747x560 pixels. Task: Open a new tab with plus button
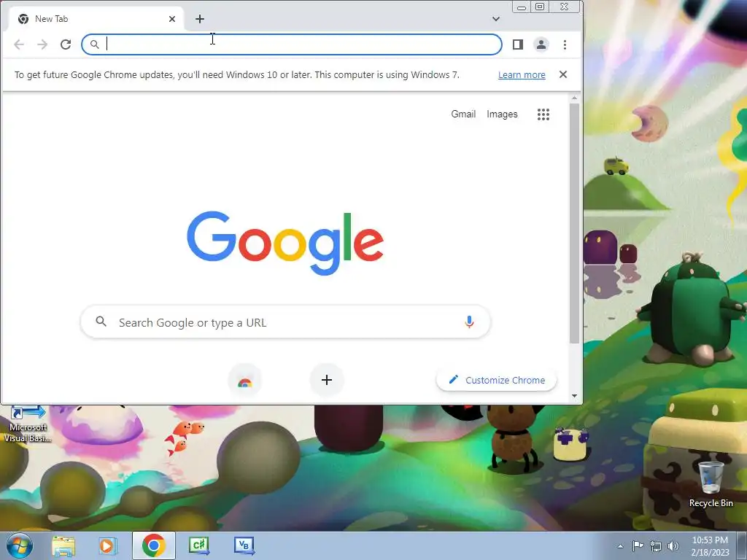click(x=200, y=19)
